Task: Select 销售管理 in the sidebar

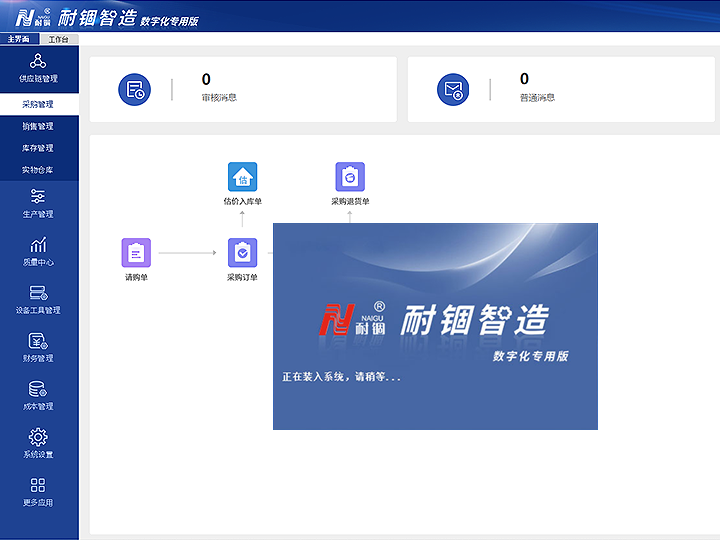Action: click(x=39, y=126)
